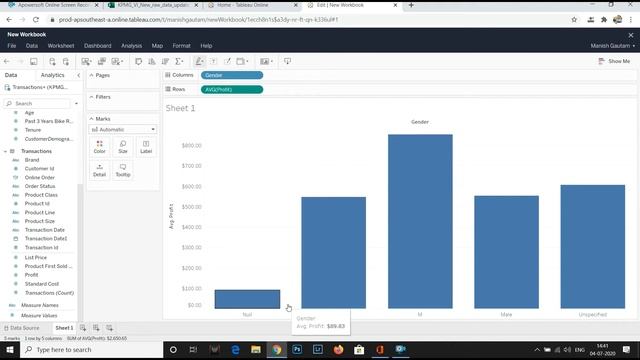Screen dimensions: 640x360
Task: Sort bars ascending using toolbar icon
Action: pyautogui.click(x=152, y=61)
